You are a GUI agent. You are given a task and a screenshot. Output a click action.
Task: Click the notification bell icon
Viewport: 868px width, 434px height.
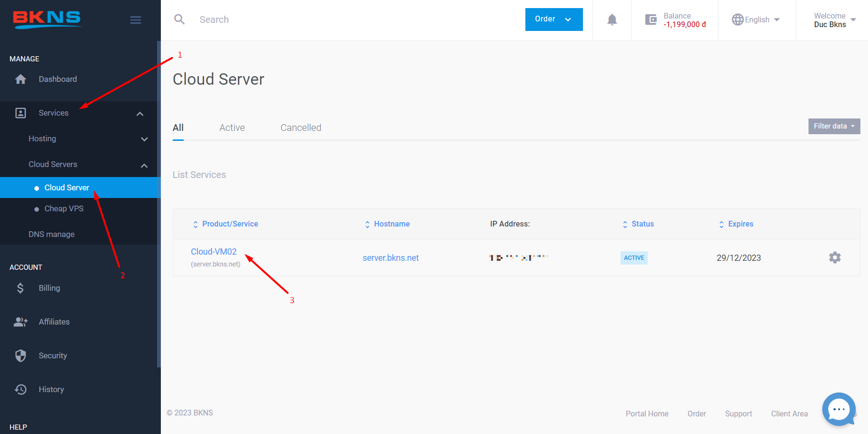(612, 20)
